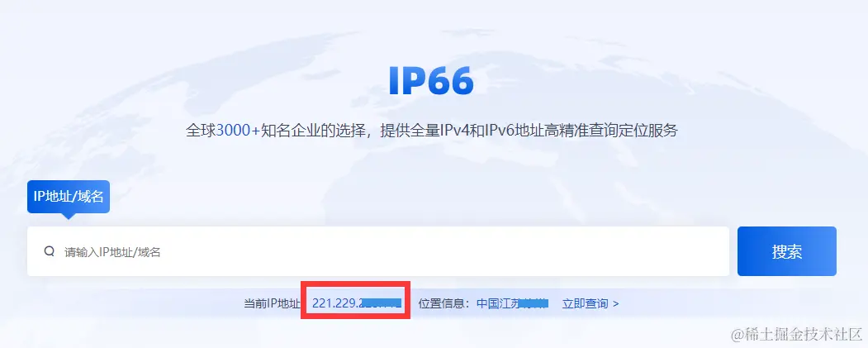Click the IP地址/域名 tab
868x348 pixels.
coord(69,196)
